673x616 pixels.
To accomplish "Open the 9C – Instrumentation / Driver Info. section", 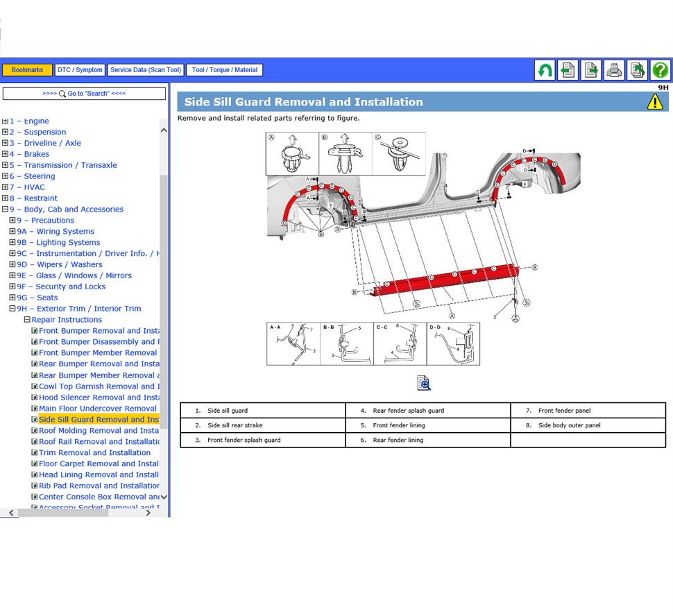I will [x=88, y=253].
